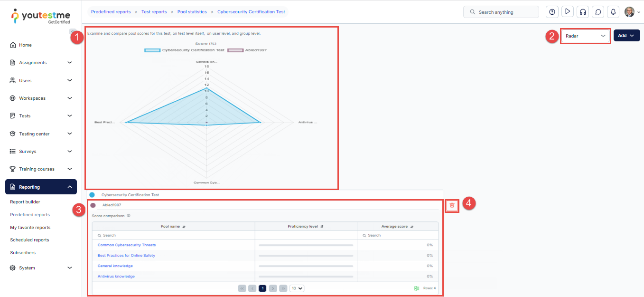Open rows-per-page dropdown showing 10
This screenshot has width=644, height=297.
pos(297,288)
